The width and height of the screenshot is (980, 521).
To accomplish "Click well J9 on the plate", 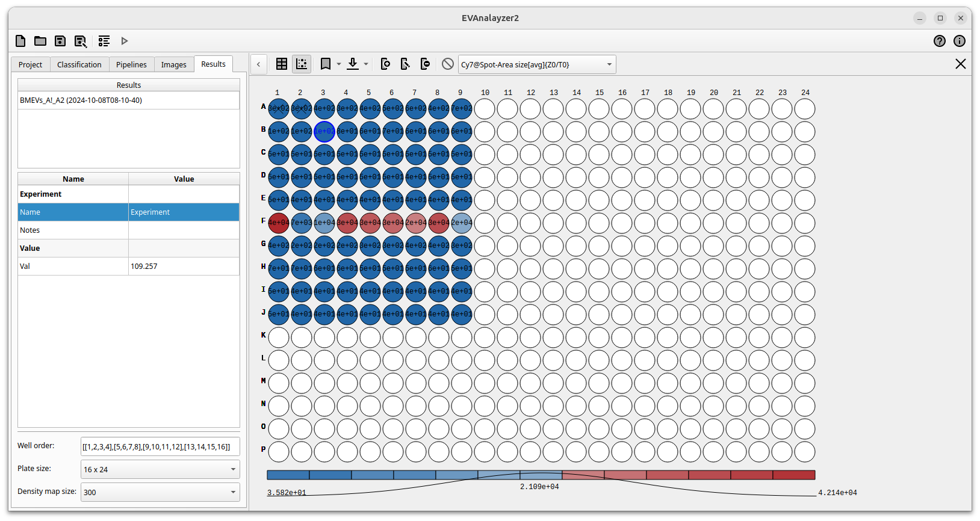I will pyautogui.click(x=461, y=315).
